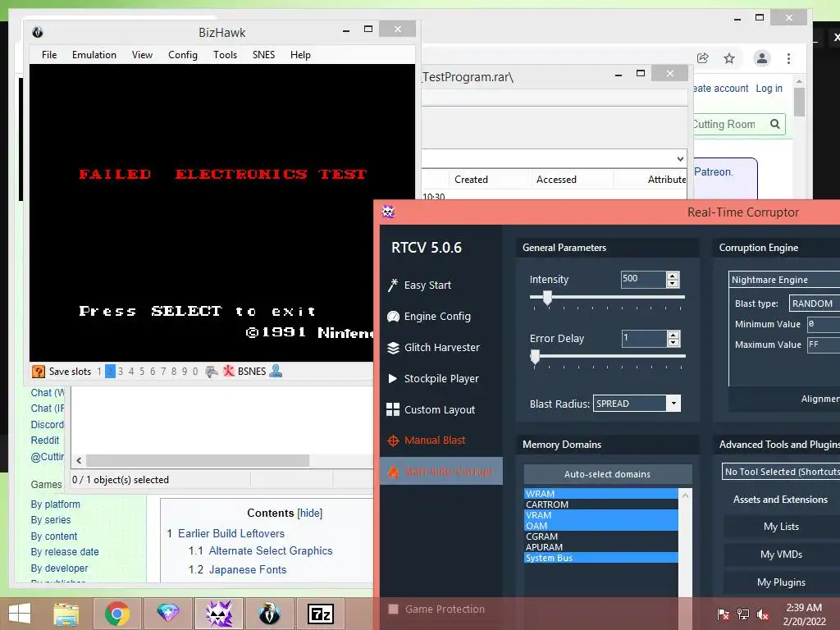This screenshot has height=630, width=840.
Task: Open BizHawk View menu
Action: coord(142,55)
